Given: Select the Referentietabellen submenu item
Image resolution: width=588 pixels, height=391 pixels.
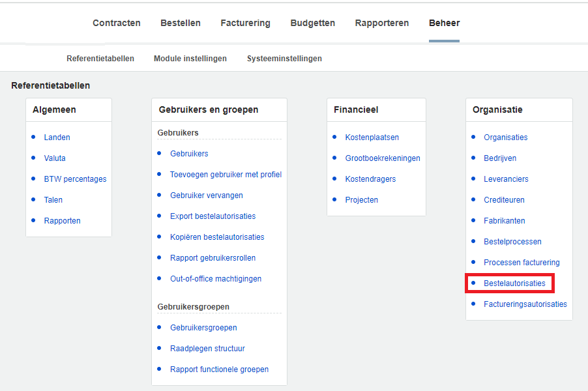Looking at the screenshot, I should click(100, 59).
